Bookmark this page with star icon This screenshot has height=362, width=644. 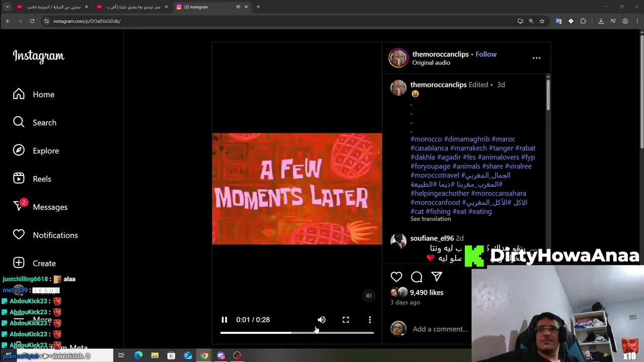[542, 21]
